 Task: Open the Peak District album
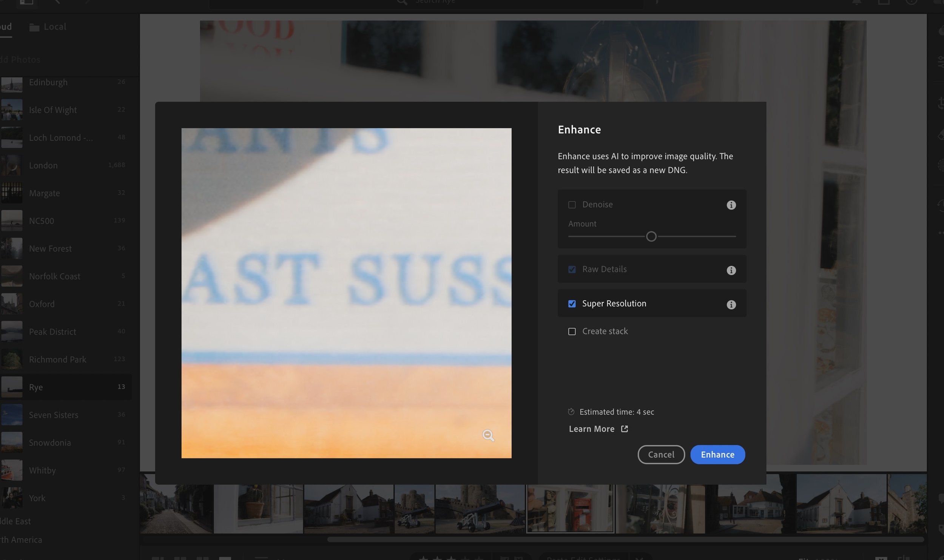(66, 332)
